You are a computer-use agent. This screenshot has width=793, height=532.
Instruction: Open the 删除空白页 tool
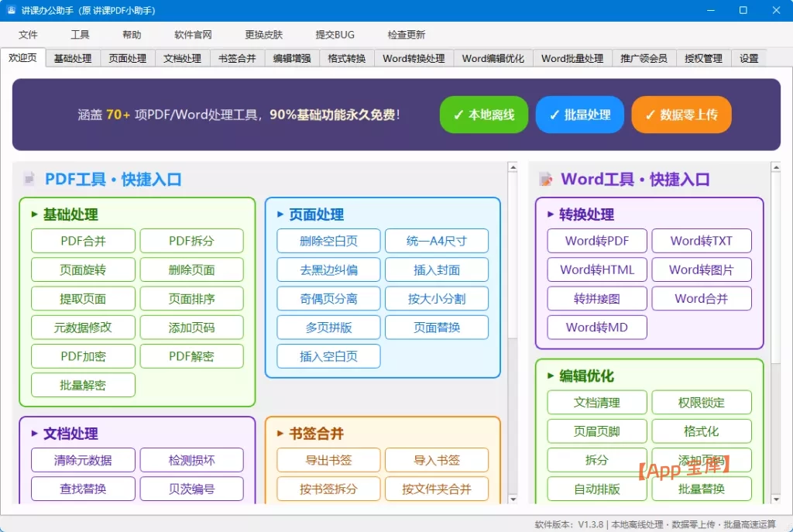328,241
